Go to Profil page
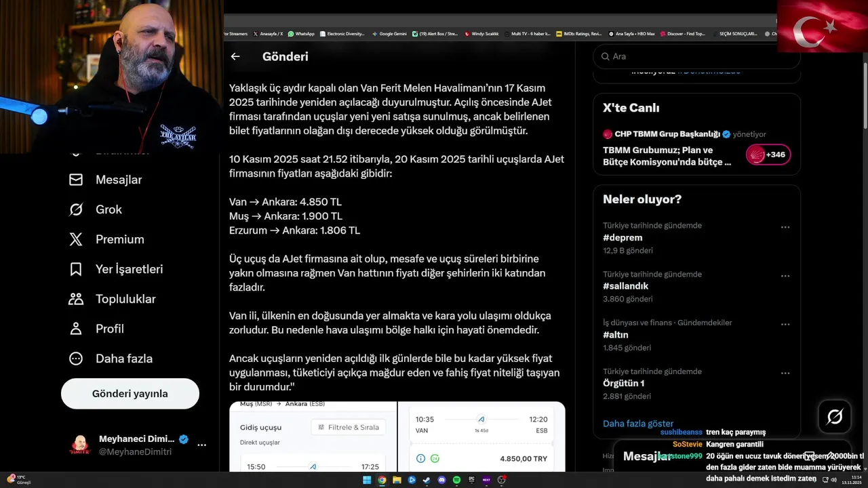The width and height of the screenshot is (868, 488). (96, 329)
